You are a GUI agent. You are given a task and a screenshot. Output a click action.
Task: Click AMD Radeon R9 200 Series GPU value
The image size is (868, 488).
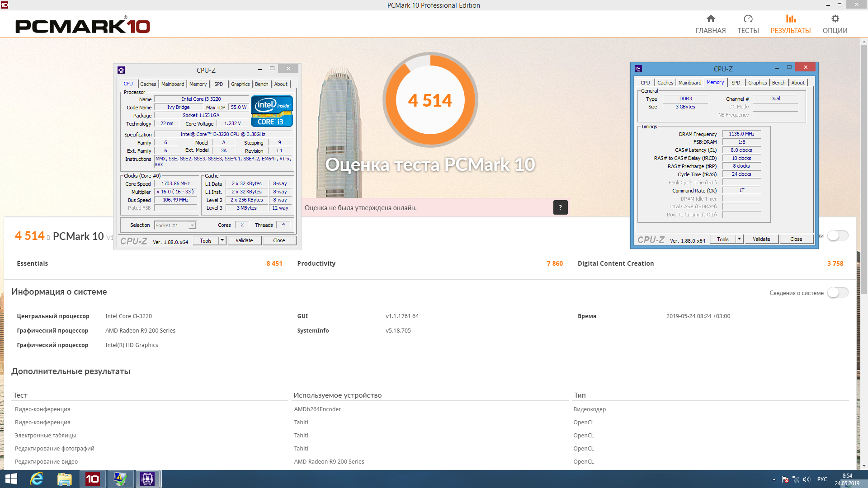(140, 330)
